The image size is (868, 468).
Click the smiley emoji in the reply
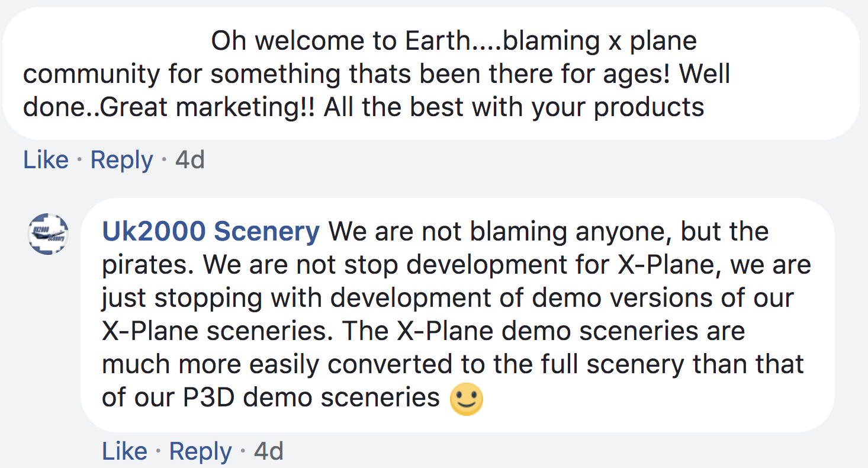467,399
